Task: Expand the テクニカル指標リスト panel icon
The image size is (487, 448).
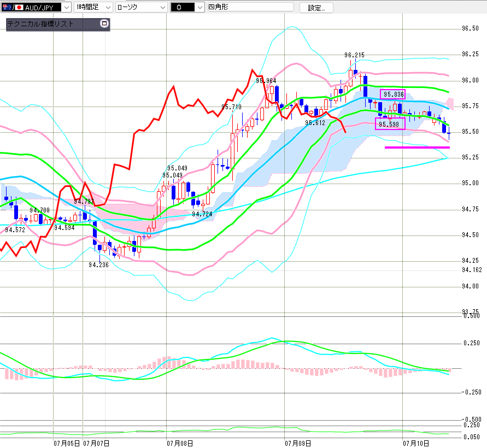Action: pyautogui.click(x=104, y=23)
